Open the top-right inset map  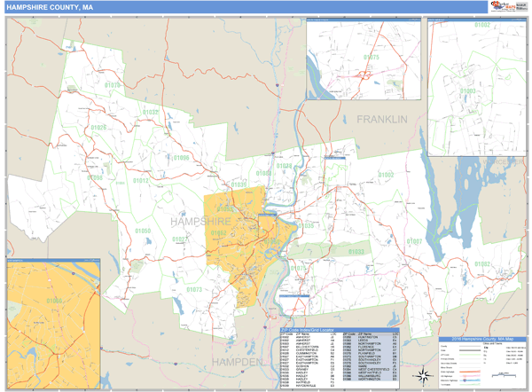pos(476,87)
